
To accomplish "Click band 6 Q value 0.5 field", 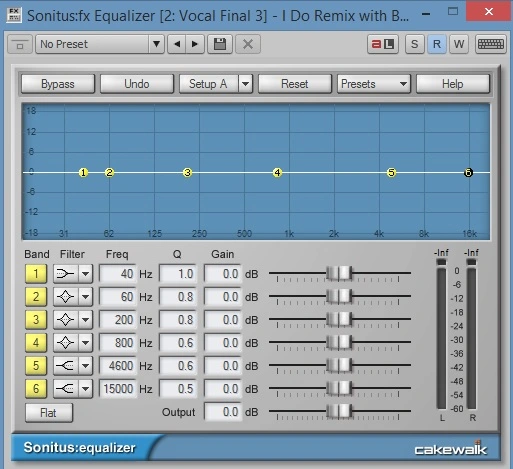I will pyautogui.click(x=178, y=389).
